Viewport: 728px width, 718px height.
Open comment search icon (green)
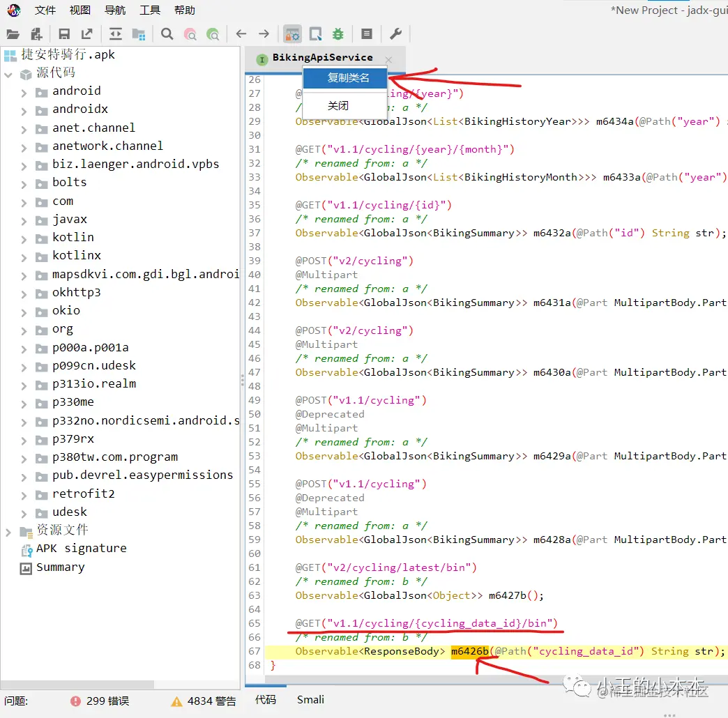coord(213,34)
